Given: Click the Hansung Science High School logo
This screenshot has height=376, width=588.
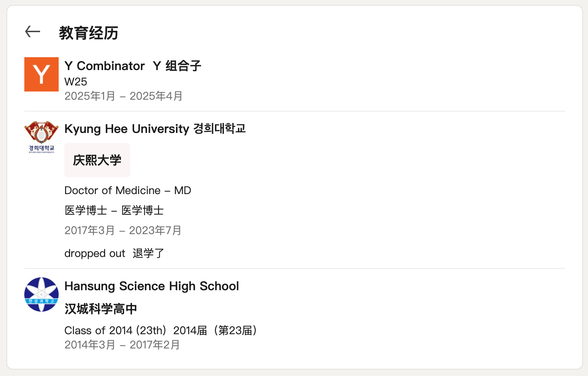Looking at the screenshot, I should pyautogui.click(x=41, y=295).
